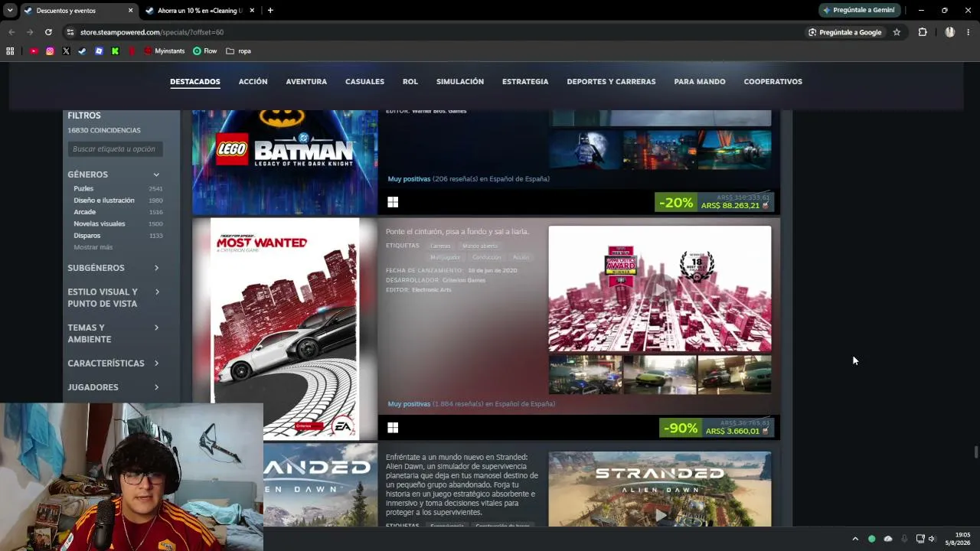Close the Ahorra un 10 % tab

coord(252,11)
